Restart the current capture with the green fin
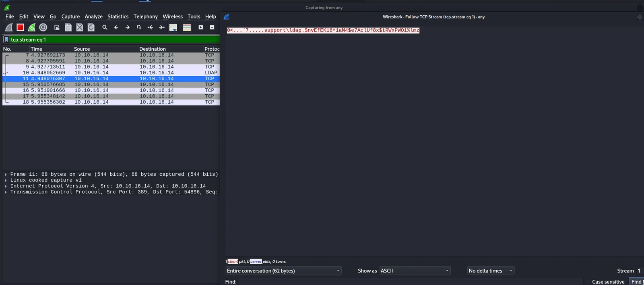The image size is (644, 285). point(31,27)
